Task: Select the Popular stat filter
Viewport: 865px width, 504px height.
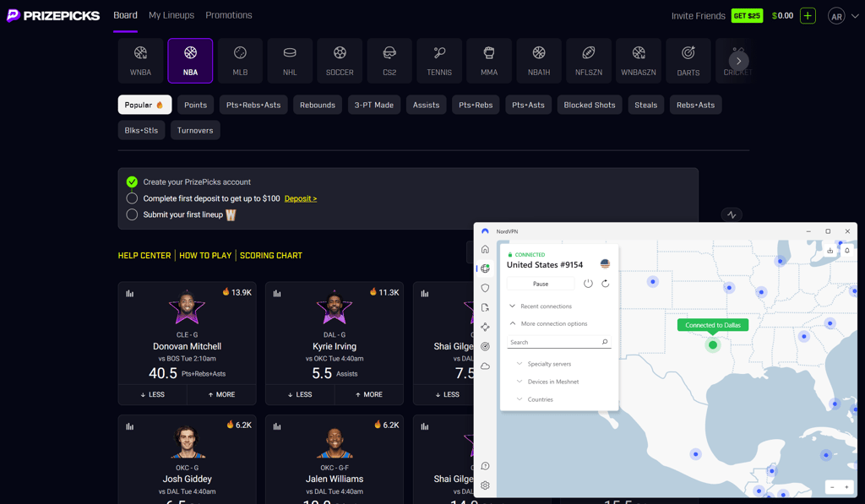Action: click(x=144, y=105)
